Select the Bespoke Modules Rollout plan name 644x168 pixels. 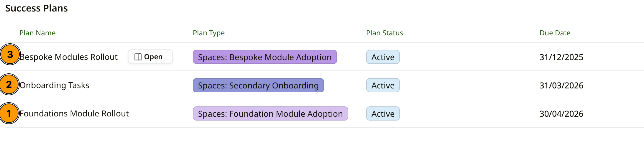(x=68, y=57)
